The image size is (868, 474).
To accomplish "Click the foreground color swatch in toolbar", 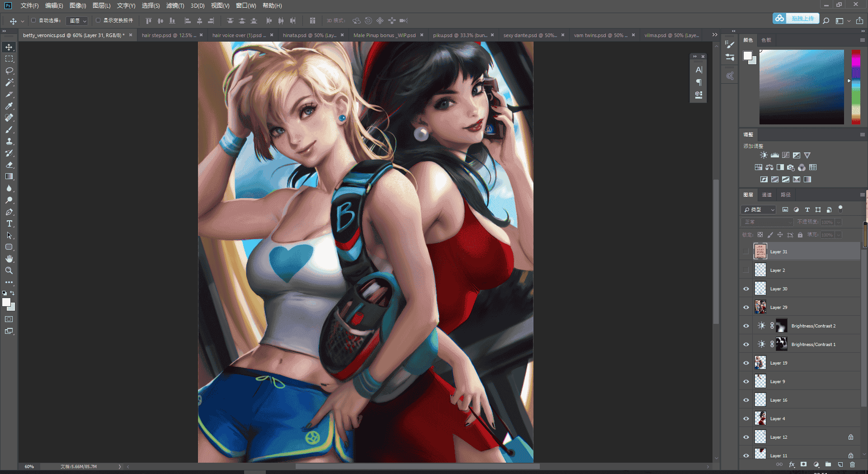I will point(6,303).
